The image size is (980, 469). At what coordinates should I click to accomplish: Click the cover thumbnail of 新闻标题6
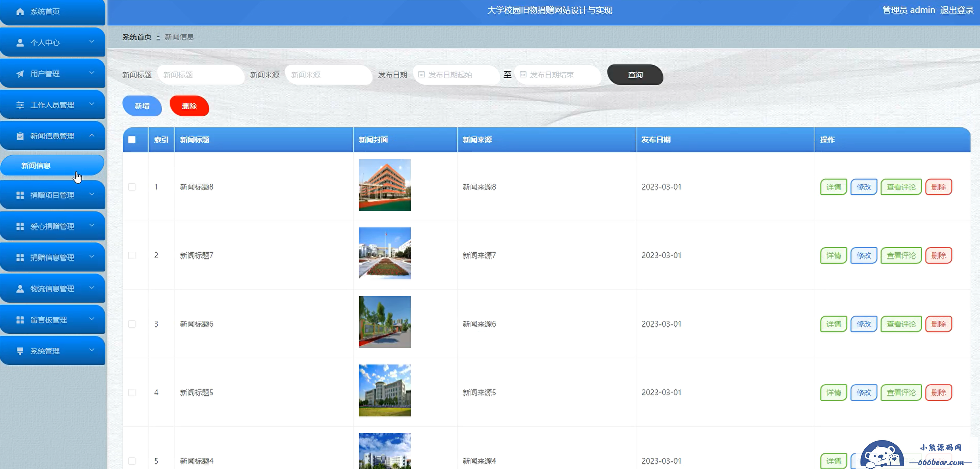[385, 322]
